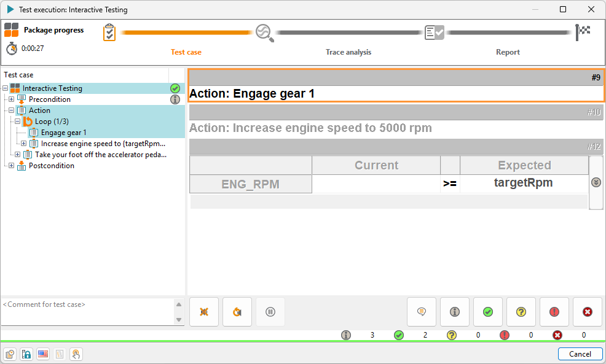Expand the Postcondition tree node
The width and height of the screenshot is (606, 364).
point(12,166)
